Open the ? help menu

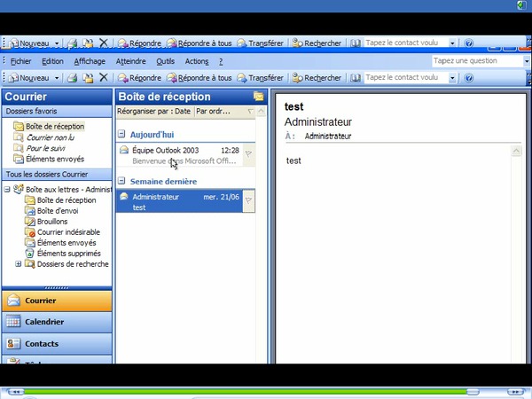point(221,61)
